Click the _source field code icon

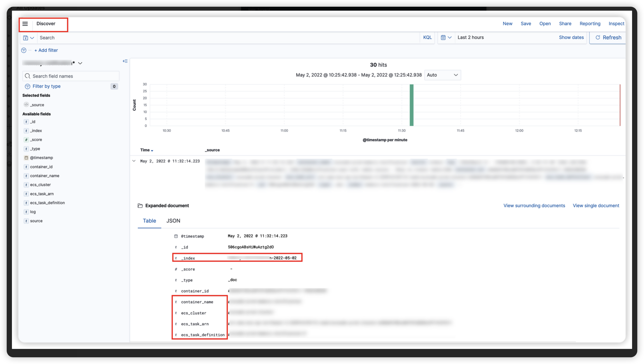coord(26,105)
